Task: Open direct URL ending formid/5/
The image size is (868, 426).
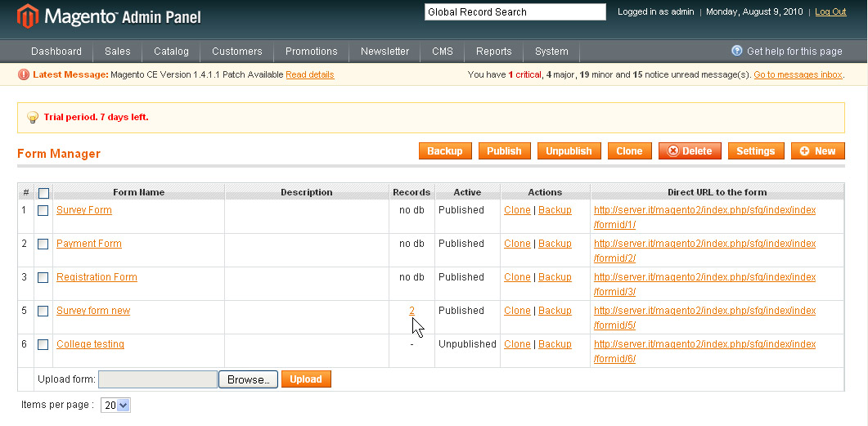Action: tap(704, 317)
